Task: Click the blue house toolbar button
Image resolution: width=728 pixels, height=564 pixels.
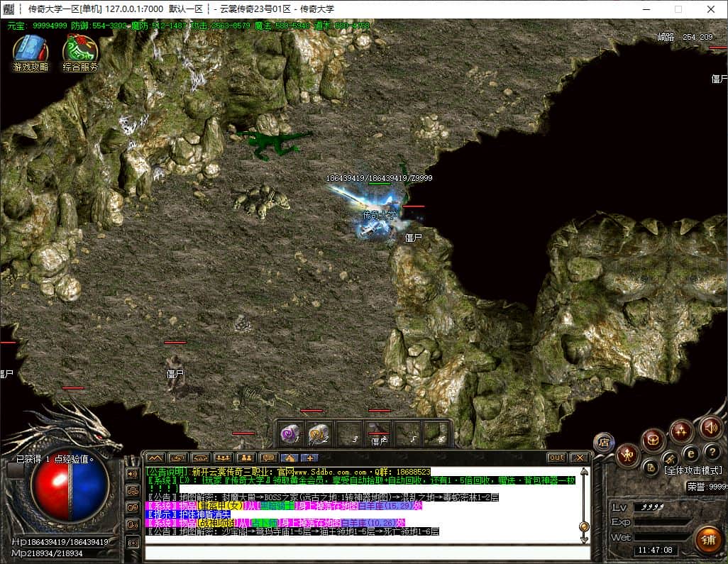Action: (x=290, y=458)
